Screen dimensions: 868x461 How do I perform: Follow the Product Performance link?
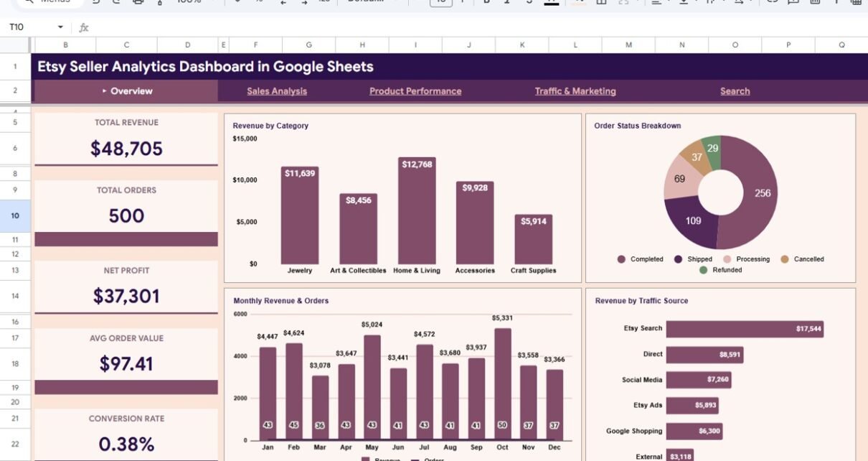point(415,91)
